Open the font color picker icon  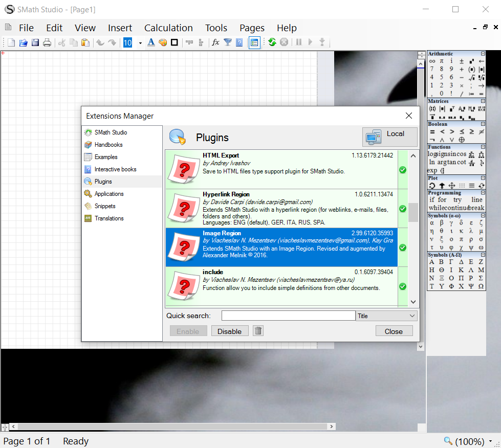[151, 42]
